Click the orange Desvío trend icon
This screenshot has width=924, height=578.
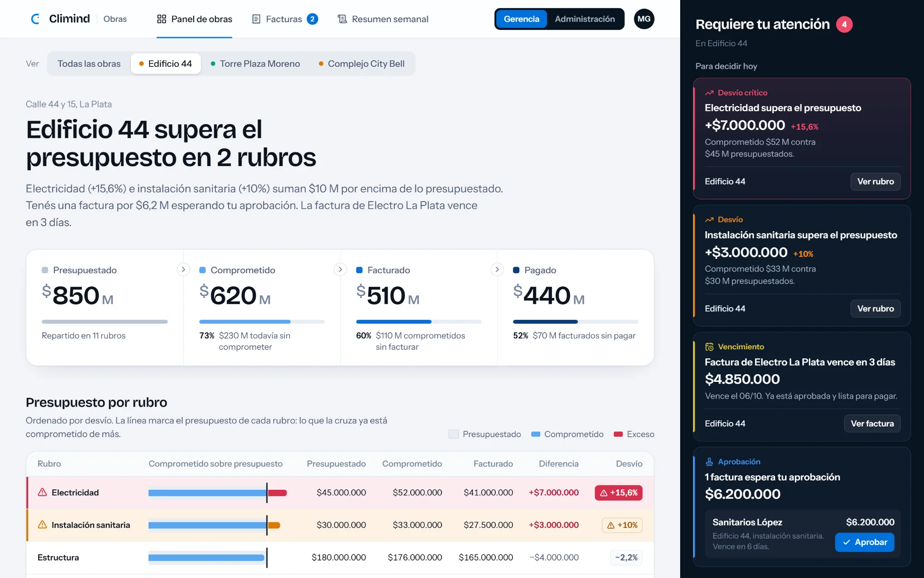[x=709, y=220]
